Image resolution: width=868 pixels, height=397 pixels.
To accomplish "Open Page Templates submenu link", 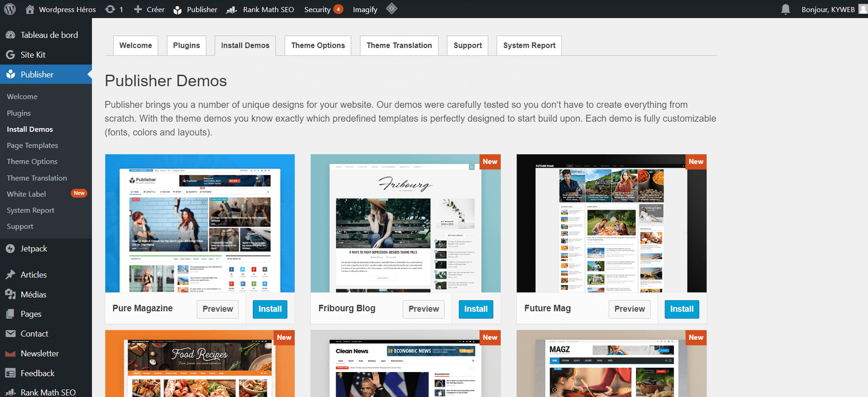I will click(x=32, y=146).
